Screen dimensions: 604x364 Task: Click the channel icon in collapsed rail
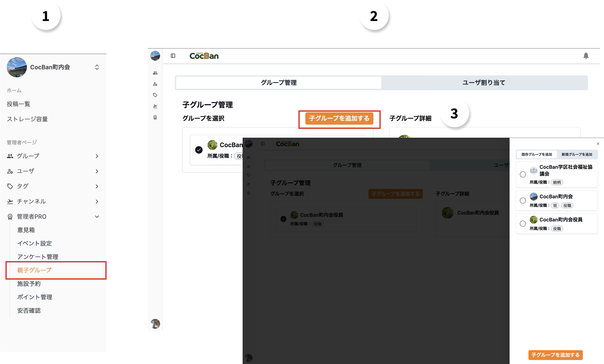pyautogui.click(x=155, y=106)
